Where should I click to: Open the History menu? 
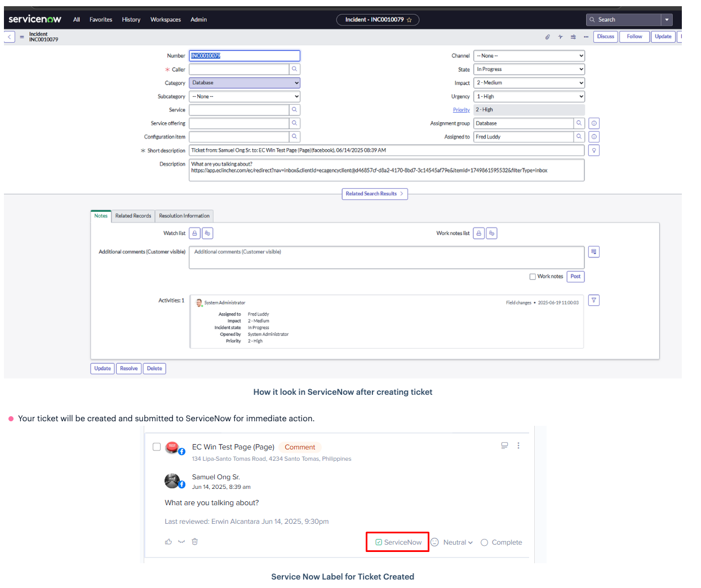(131, 20)
